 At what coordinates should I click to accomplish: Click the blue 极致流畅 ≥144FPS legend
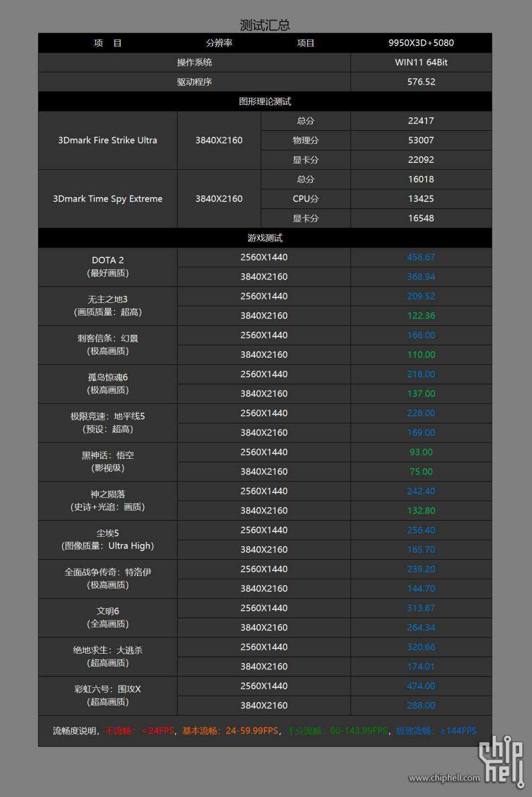pyautogui.click(x=436, y=731)
